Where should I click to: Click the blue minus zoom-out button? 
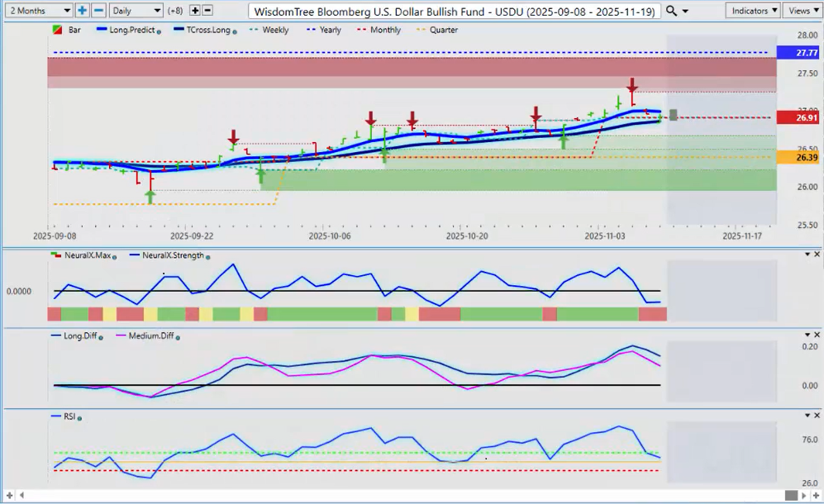pos(98,11)
